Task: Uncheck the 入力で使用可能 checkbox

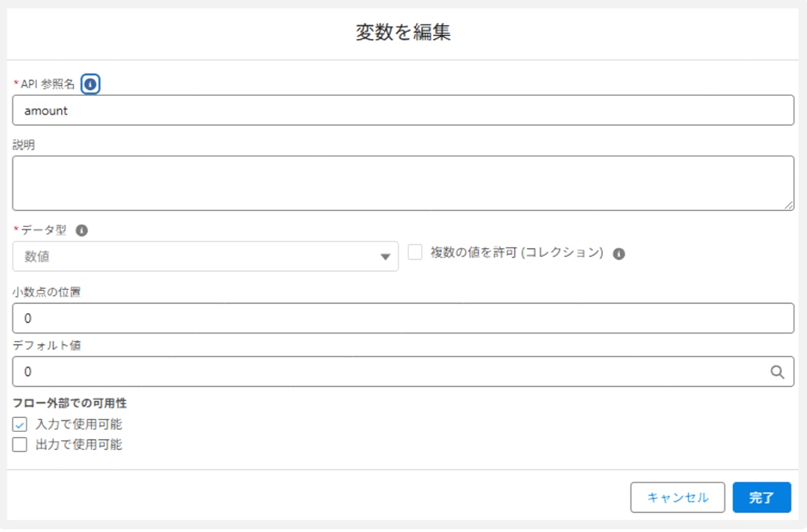Action: pyautogui.click(x=20, y=424)
